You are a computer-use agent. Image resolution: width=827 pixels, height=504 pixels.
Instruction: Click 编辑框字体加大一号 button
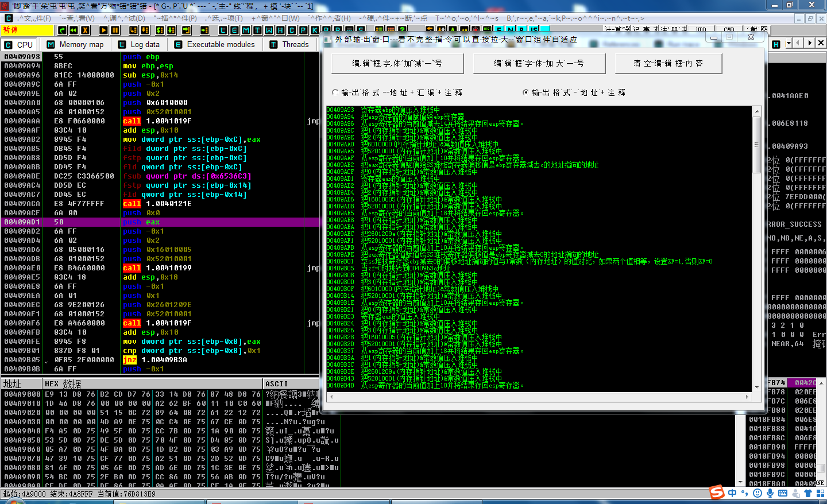click(x=539, y=63)
